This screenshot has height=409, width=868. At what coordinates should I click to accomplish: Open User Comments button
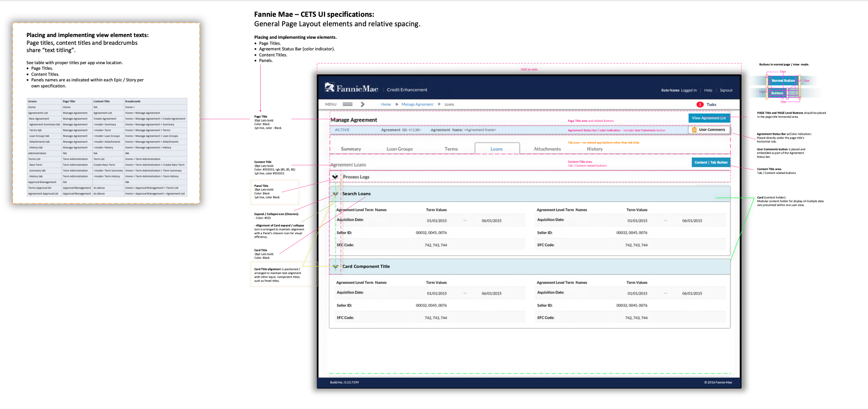click(709, 130)
